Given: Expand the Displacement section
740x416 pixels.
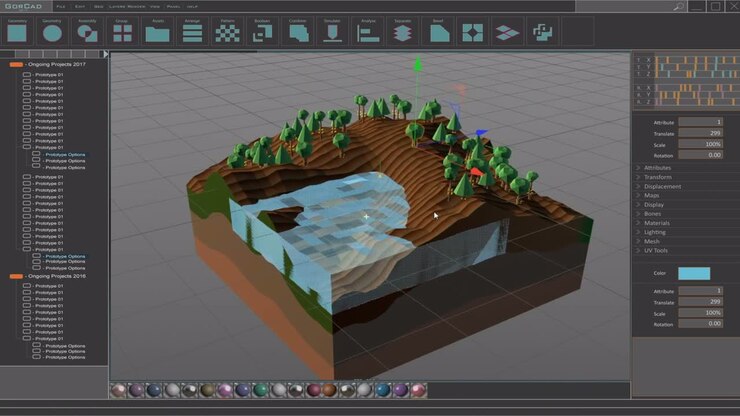Looking at the screenshot, I should 659,187.
